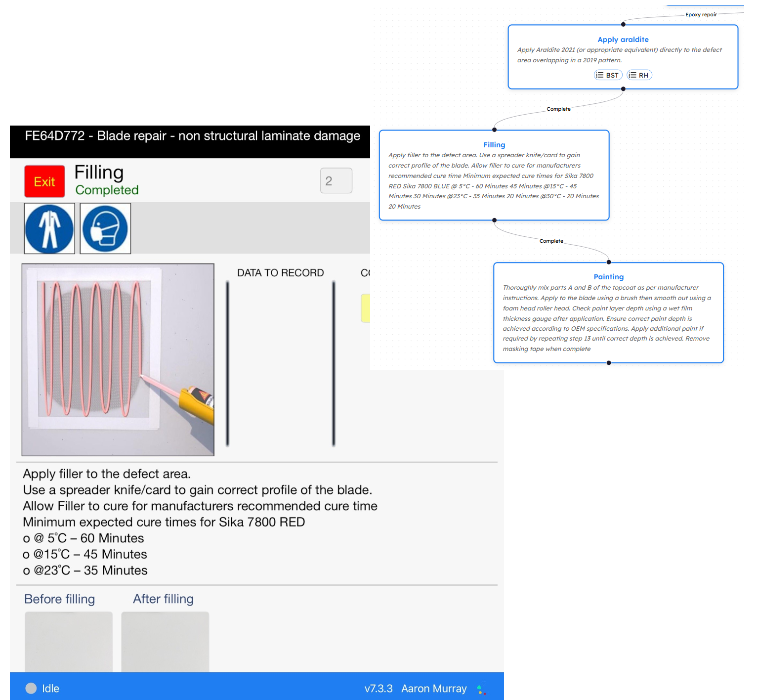Image resolution: width=757 pixels, height=700 pixels.
Task: Select the Before filling photo placeholder
Action: tap(69, 641)
